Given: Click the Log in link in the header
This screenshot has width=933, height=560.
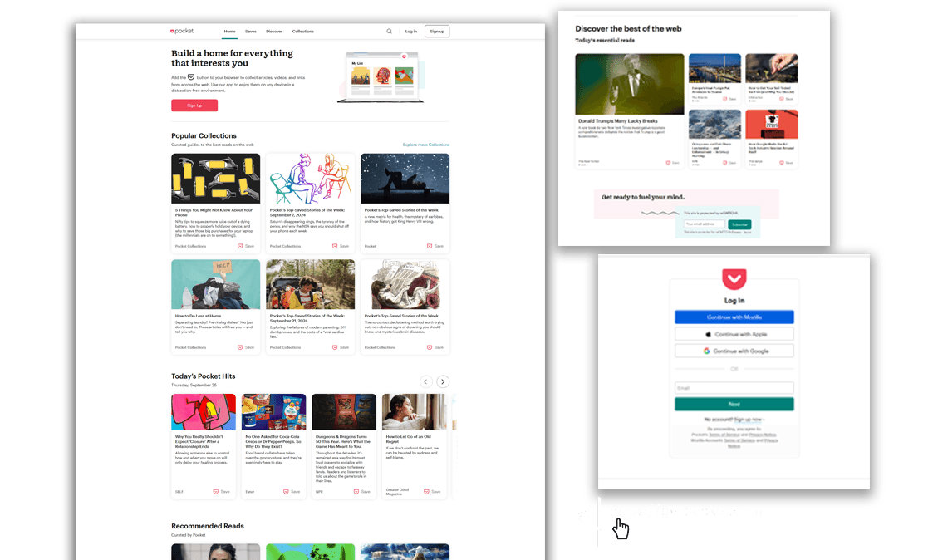Looking at the screenshot, I should coord(410,32).
